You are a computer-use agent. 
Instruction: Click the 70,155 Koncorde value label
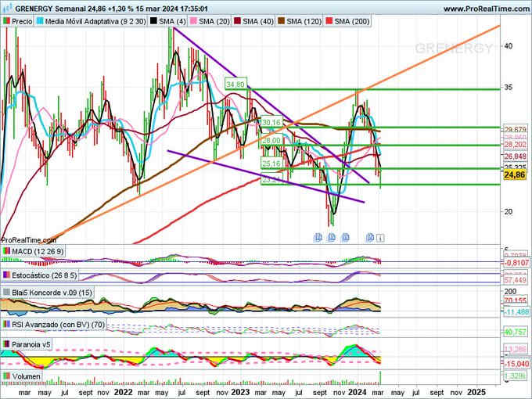[515, 300]
